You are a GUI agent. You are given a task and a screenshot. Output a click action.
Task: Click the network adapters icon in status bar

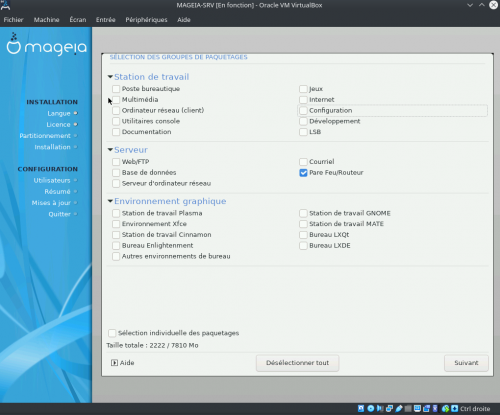coord(389,409)
